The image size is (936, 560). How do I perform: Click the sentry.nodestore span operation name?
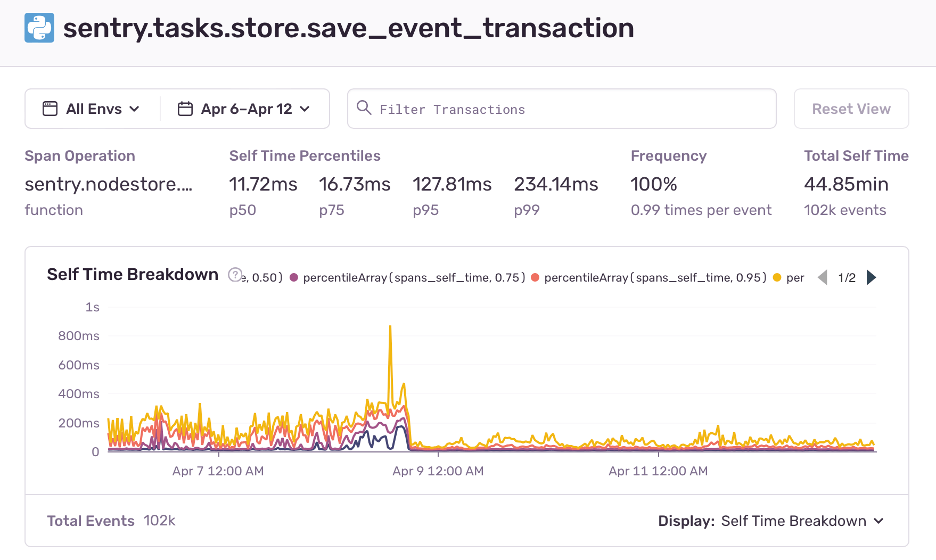pos(109,184)
